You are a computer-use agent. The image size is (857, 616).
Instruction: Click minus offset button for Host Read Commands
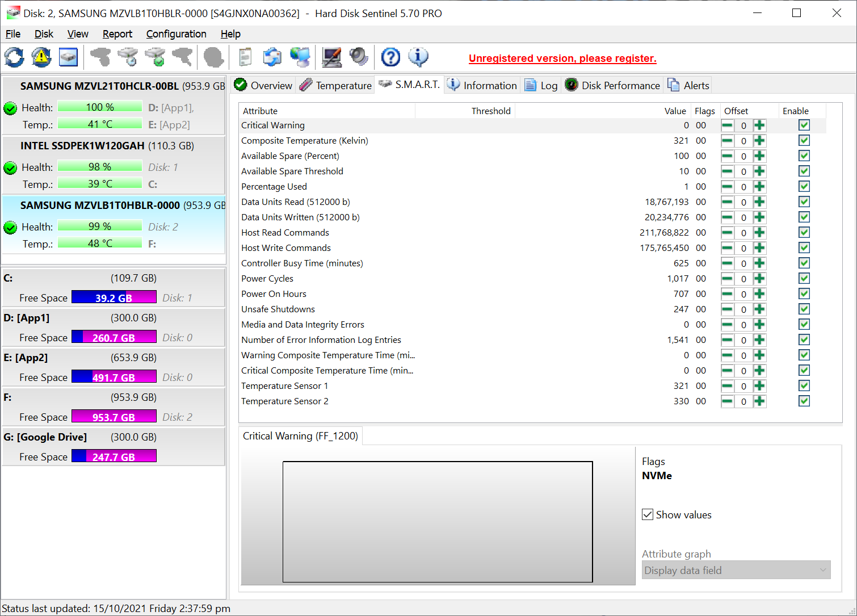click(x=727, y=233)
